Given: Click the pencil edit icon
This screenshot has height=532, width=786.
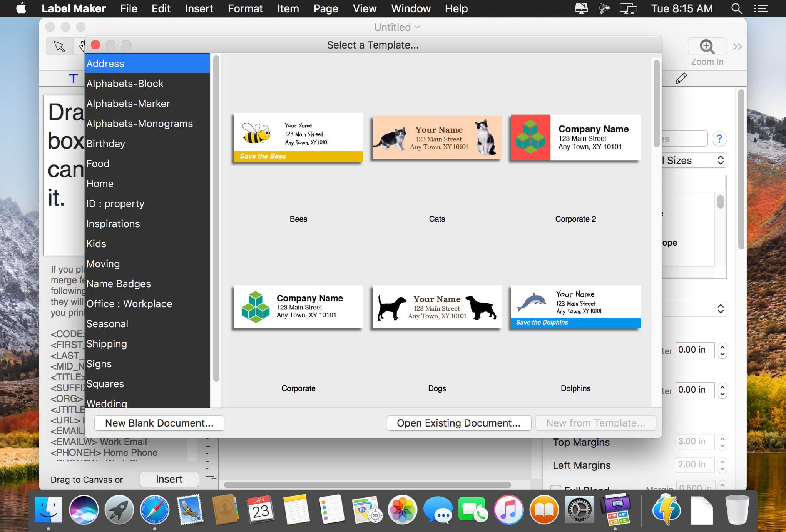Looking at the screenshot, I should tap(681, 78).
